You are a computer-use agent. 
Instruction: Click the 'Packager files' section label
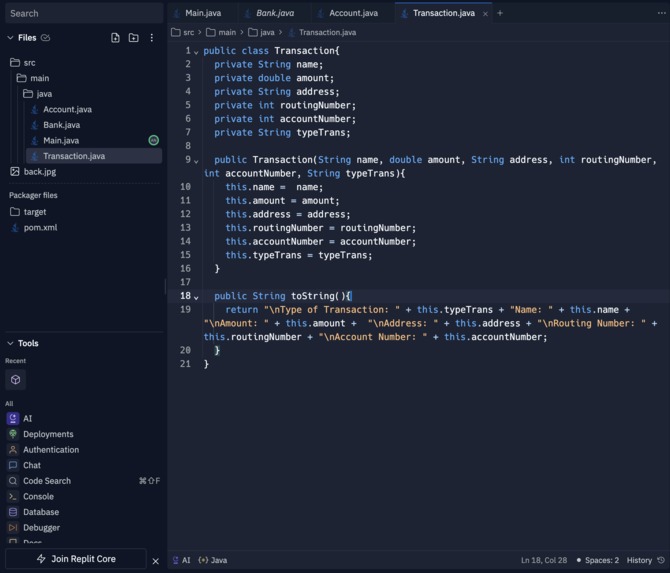[33, 195]
